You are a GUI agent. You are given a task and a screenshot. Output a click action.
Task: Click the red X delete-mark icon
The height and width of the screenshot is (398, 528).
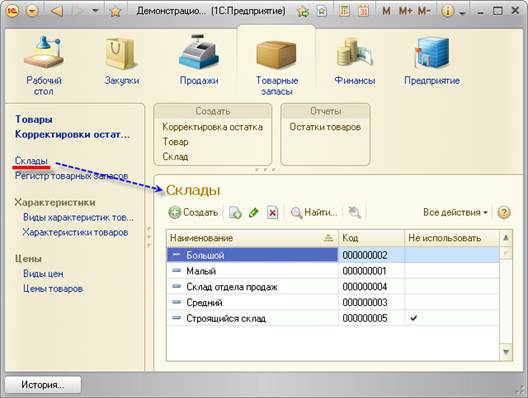pyautogui.click(x=272, y=212)
